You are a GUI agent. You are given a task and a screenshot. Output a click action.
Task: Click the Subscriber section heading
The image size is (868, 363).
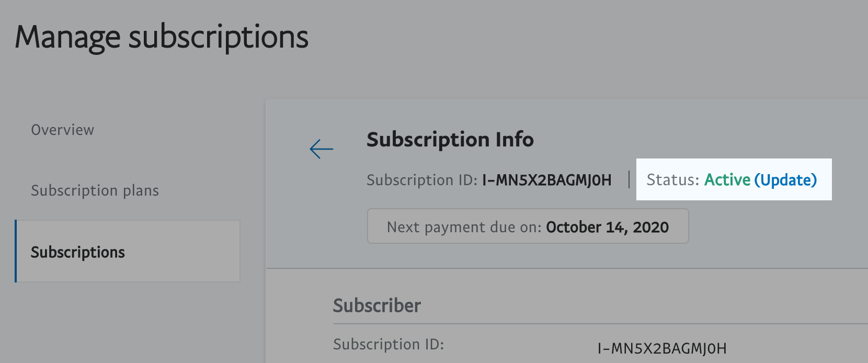pyautogui.click(x=376, y=305)
